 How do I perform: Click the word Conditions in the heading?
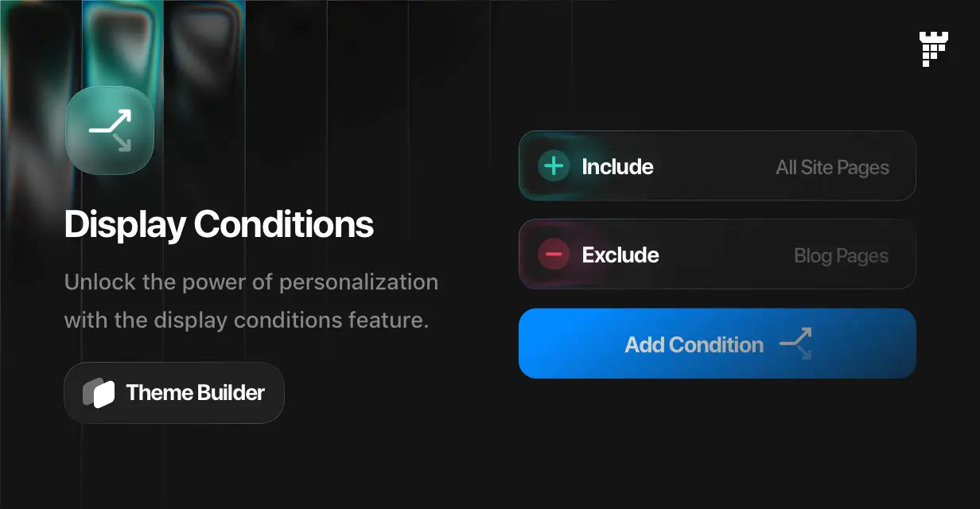point(284,225)
